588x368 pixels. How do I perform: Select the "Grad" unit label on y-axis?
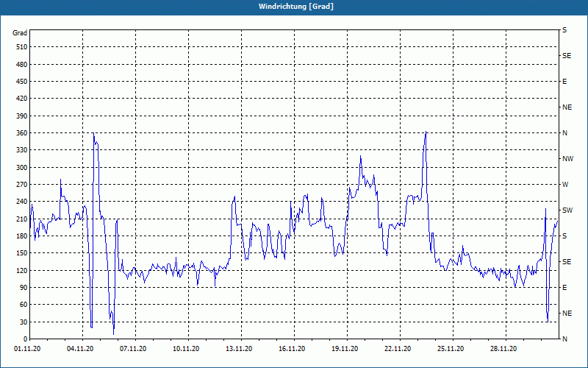[x=20, y=33]
